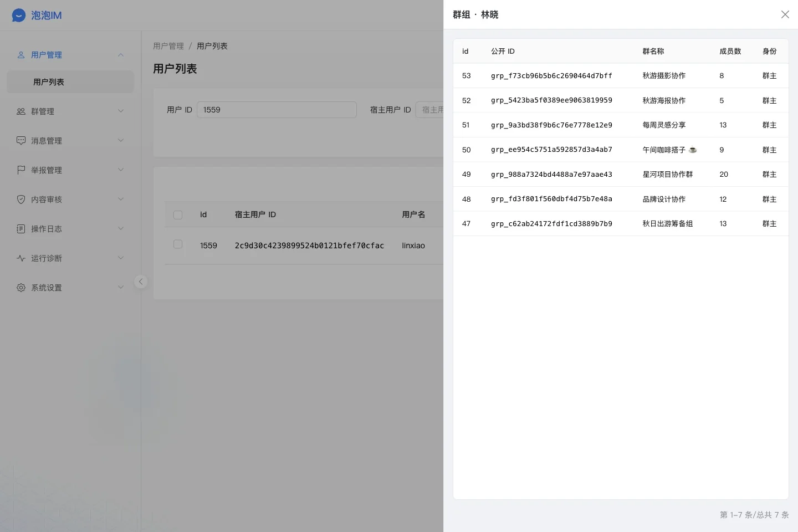Select group ID grp_988a7324bd4488a7e97aae43
The image size is (798, 532).
point(551,175)
